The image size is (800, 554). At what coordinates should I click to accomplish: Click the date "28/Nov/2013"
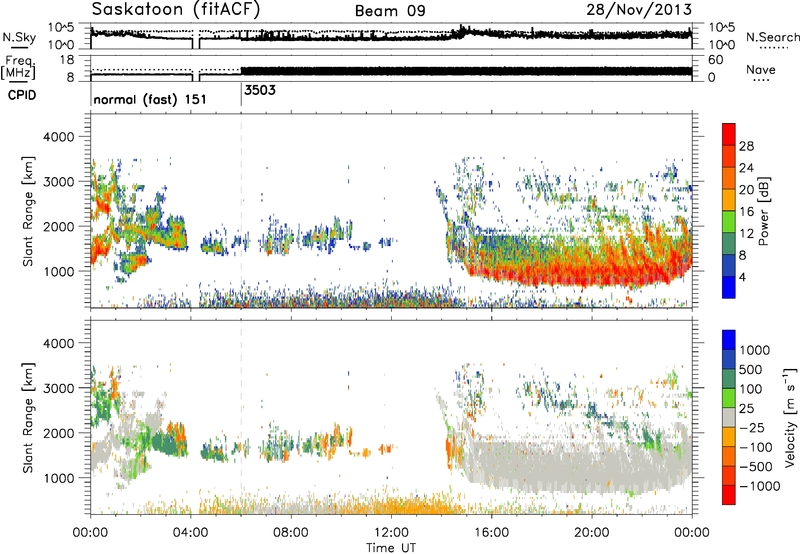point(639,9)
